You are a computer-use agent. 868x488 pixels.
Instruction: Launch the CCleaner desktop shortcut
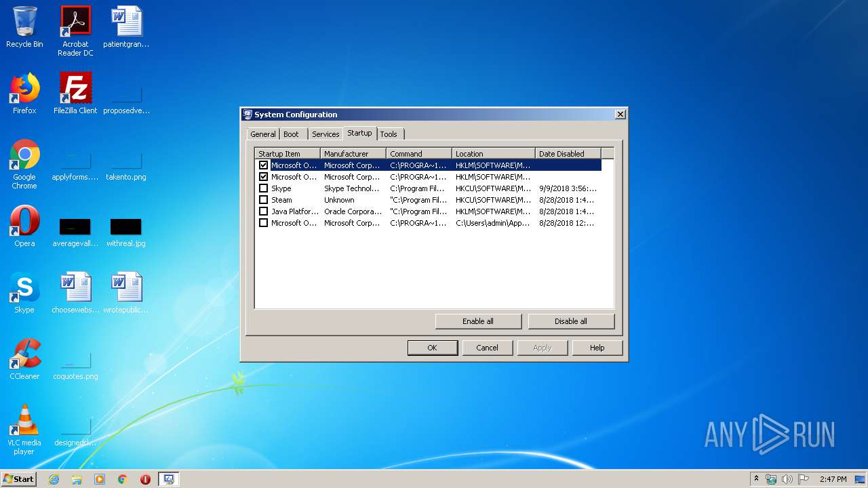[x=24, y=359]
